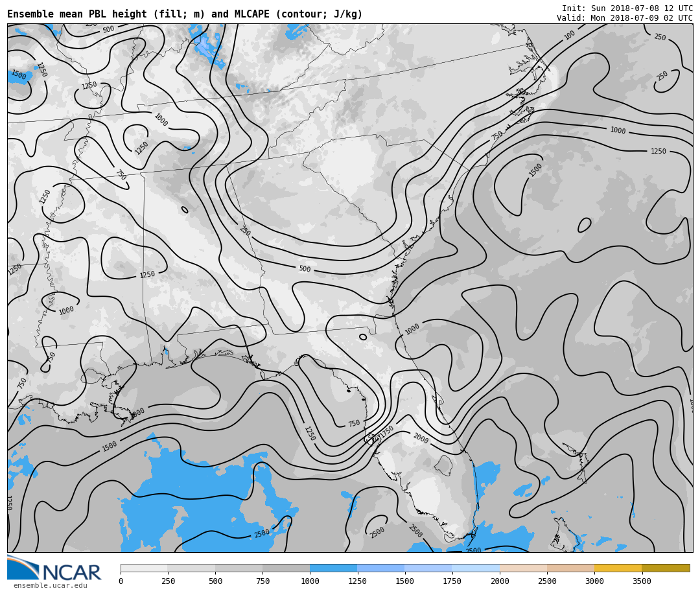Click the 1250 tick label on colorbar
This screenshot has width=700, height=593.
pos(357,581)
